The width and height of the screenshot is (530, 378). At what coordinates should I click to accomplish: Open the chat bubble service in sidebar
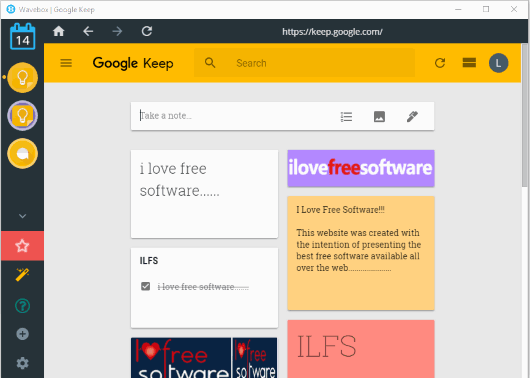(22, 153)
